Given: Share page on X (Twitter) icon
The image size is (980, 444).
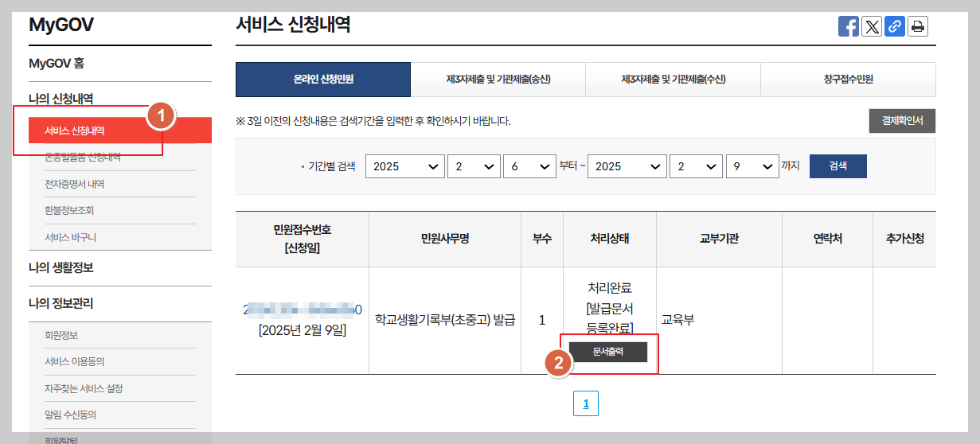Looking at the screenshot, I should tap(872, 26).
